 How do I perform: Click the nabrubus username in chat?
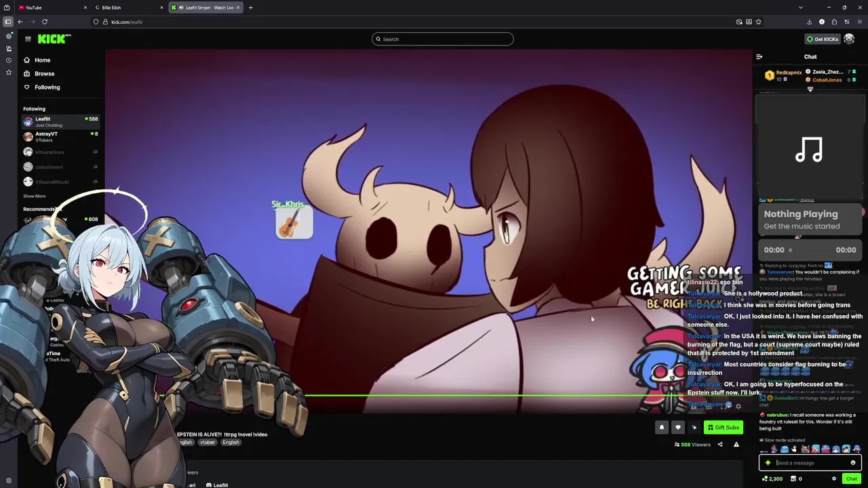click(777, 414)
